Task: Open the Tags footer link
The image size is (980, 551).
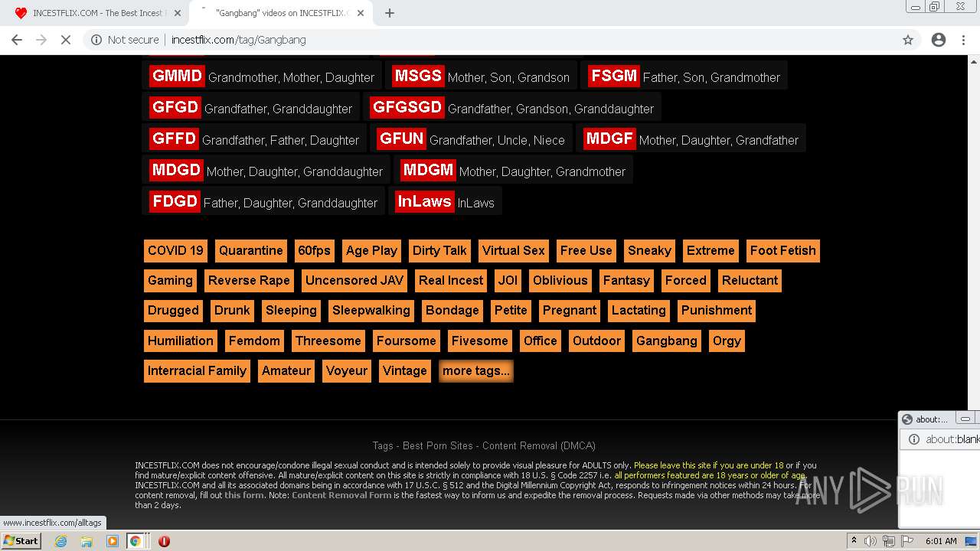Action: coord(383,445)
